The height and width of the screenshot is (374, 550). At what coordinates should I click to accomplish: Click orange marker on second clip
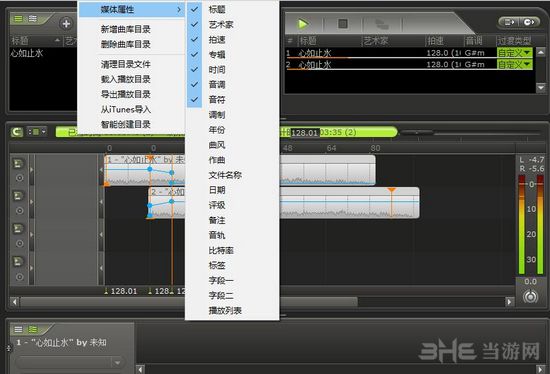tap(391, 190)
